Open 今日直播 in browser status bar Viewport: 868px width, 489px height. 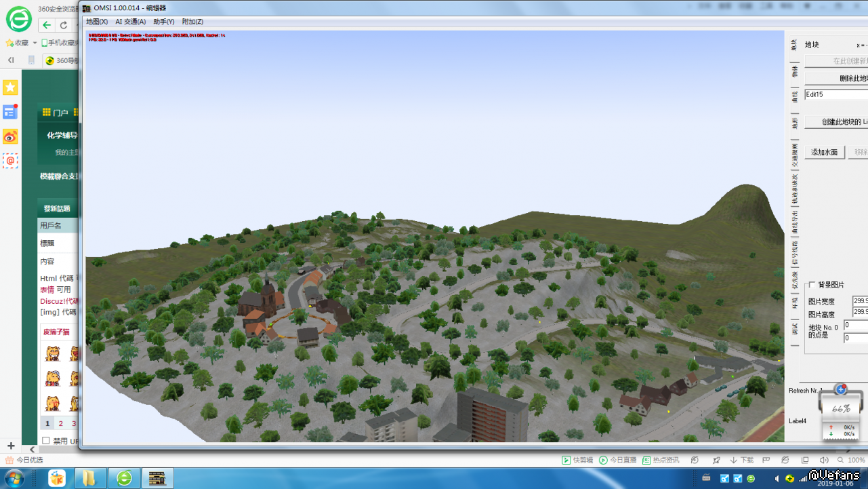point(618,460)
